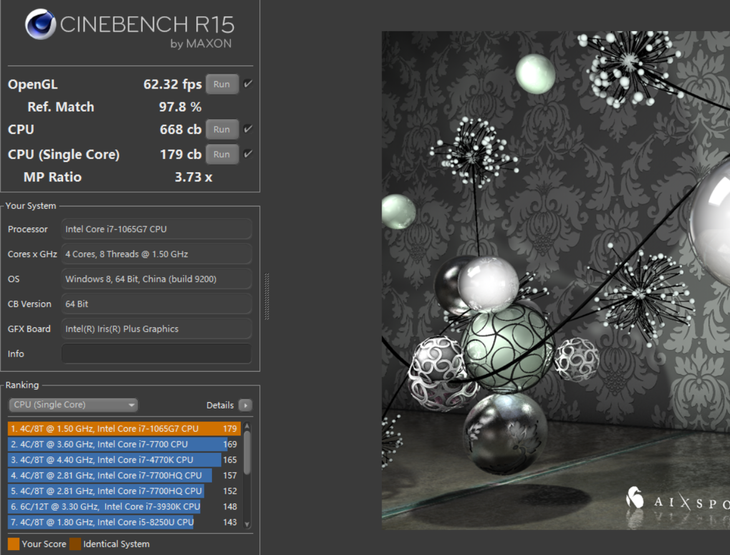Viewport: 730px width, 555px height.
Task: Run the CPU multi-core benchmark
Action: [x=221, y=129]
